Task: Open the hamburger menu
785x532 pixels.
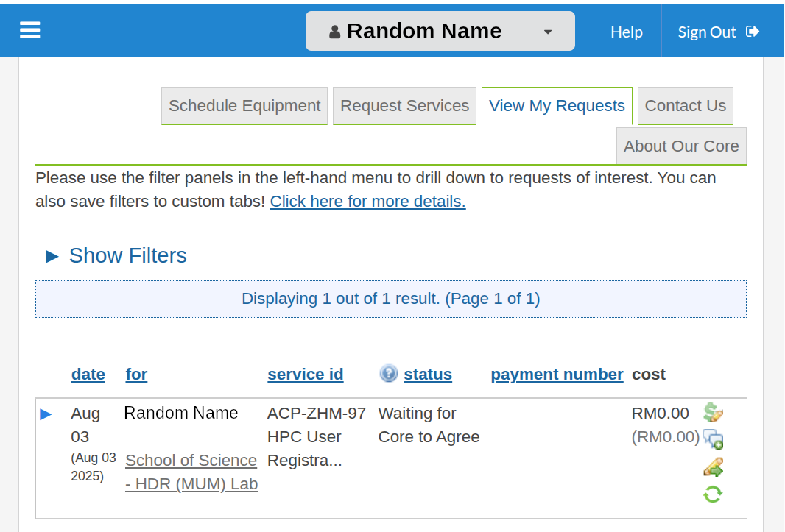Action: coord(30,30)
